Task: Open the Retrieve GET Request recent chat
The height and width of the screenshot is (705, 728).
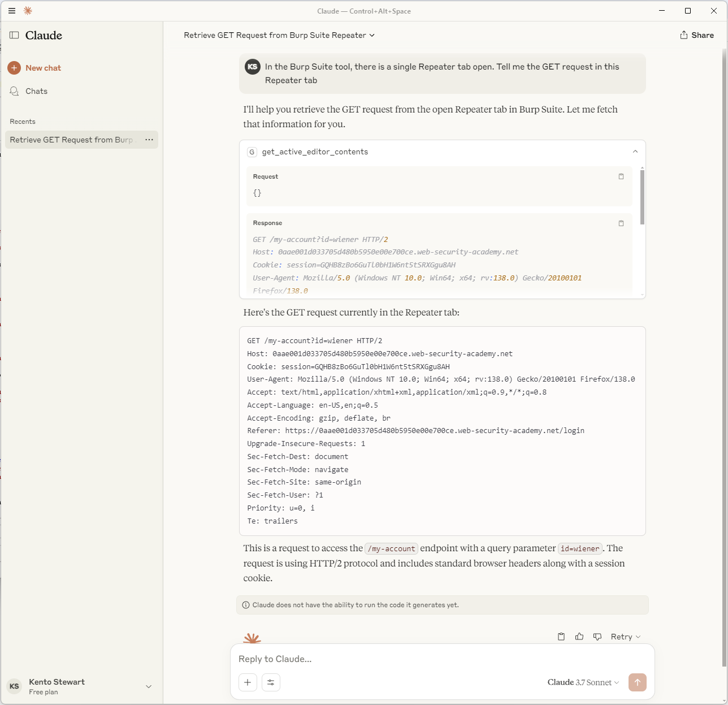Action: [71, 140]
